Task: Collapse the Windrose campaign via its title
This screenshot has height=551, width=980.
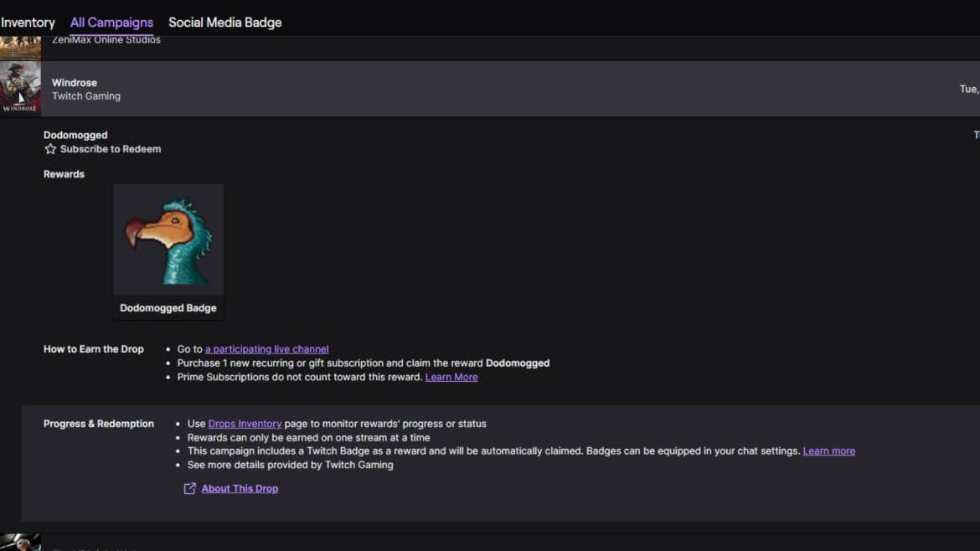Action: point(75,83)
